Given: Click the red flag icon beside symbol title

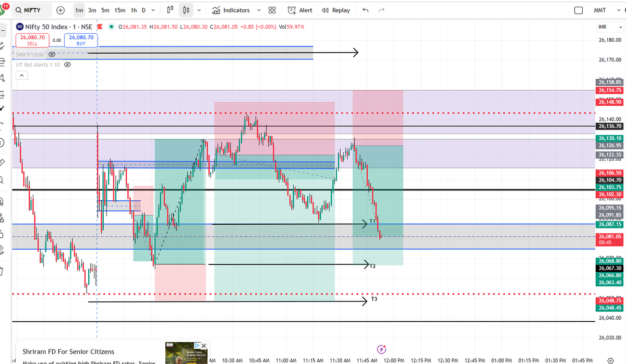Looking at the screenshot, I should pos(99,27).
